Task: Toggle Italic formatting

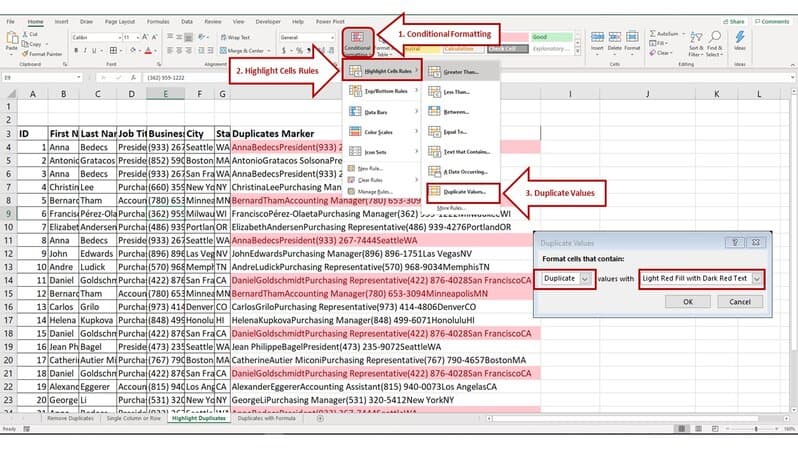Action: [x=85, y=50]
